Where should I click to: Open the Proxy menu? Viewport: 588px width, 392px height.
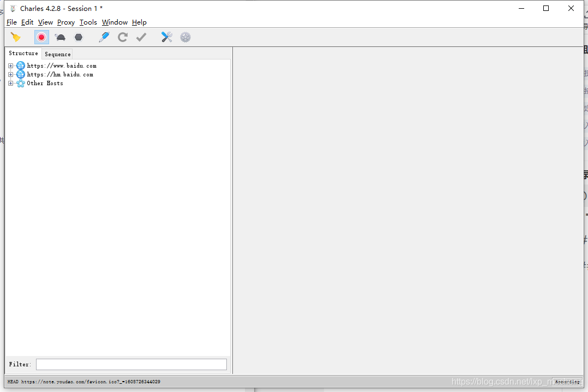pos(66,22)
